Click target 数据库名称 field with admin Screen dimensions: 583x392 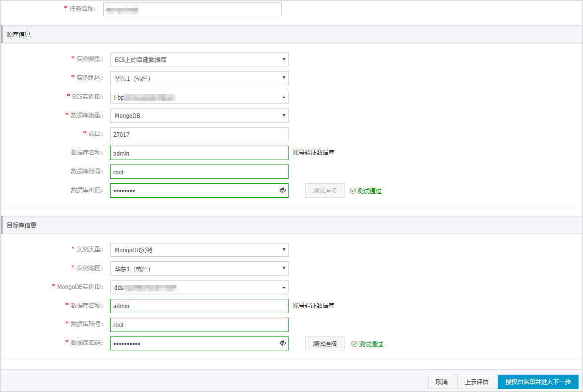point(199,306)
